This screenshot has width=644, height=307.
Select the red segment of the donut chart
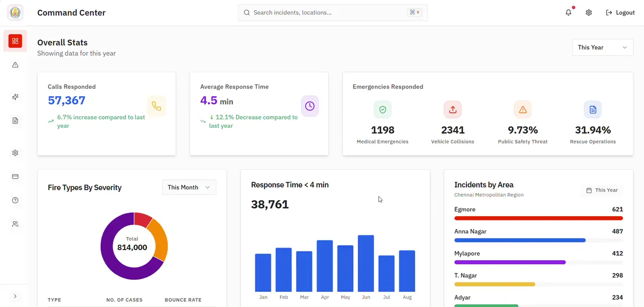tap(143, 219)
